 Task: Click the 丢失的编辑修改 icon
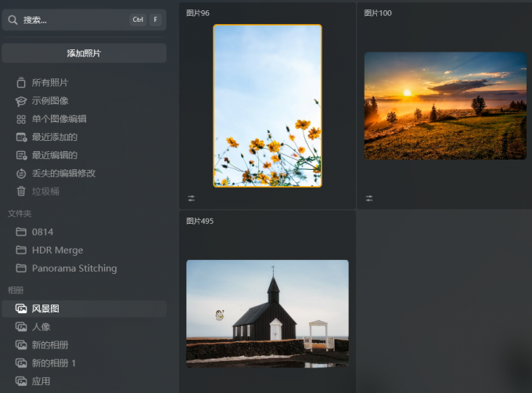pyautogui.click(x=21, y=174)
